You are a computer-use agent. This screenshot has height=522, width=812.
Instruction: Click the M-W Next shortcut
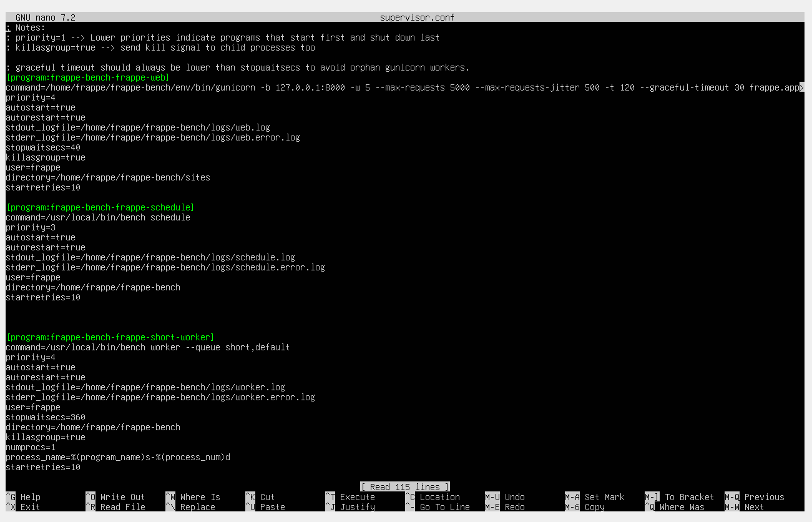(745, 507)
